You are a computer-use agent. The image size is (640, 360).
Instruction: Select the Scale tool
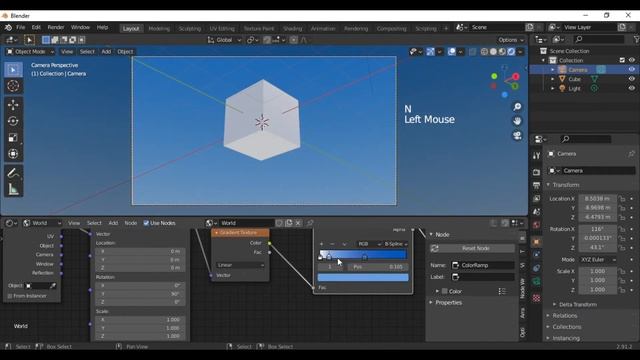click(x=13, y=138)
